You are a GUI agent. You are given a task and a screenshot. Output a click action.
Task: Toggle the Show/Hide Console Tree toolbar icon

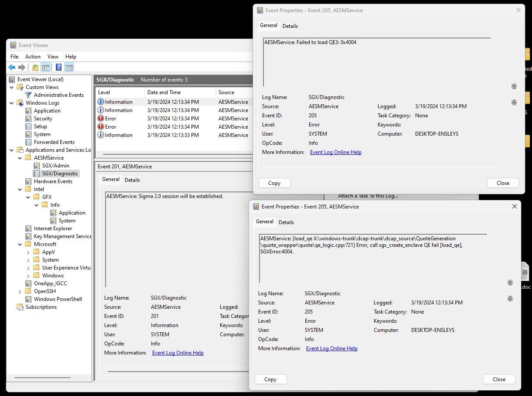pos(45,67)
